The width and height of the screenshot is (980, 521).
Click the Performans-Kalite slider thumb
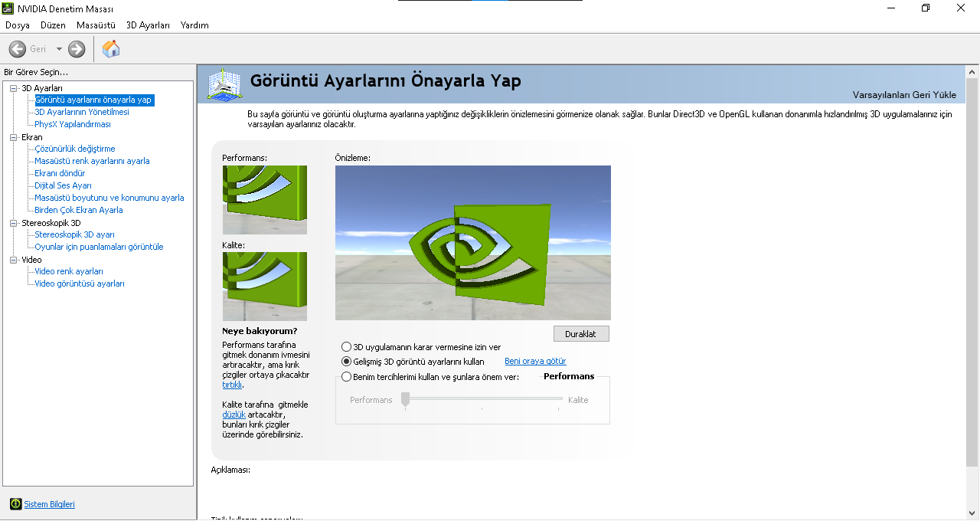coord(405,399)
